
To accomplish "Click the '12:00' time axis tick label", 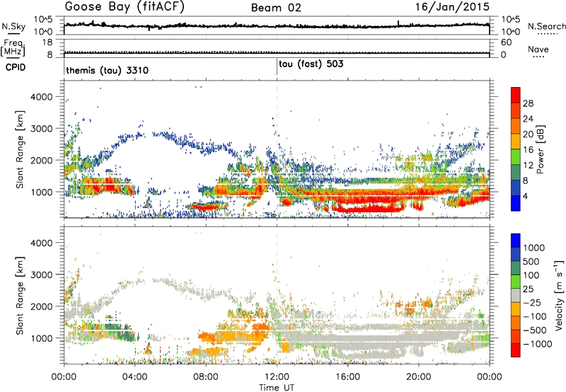I will click(277, 377).
